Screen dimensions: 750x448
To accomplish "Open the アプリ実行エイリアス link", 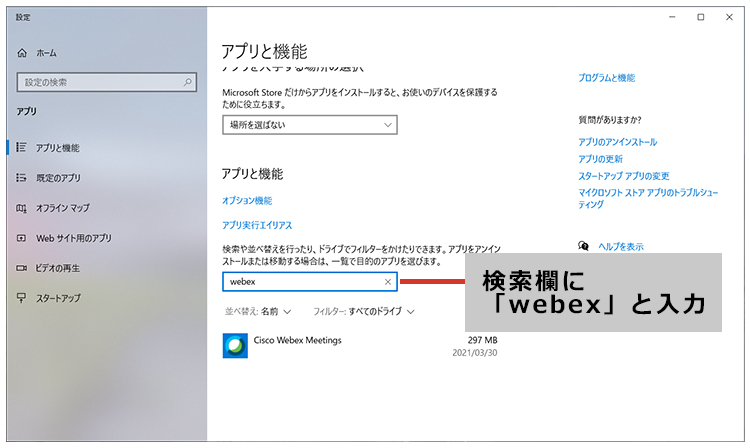I will (257, 225).
